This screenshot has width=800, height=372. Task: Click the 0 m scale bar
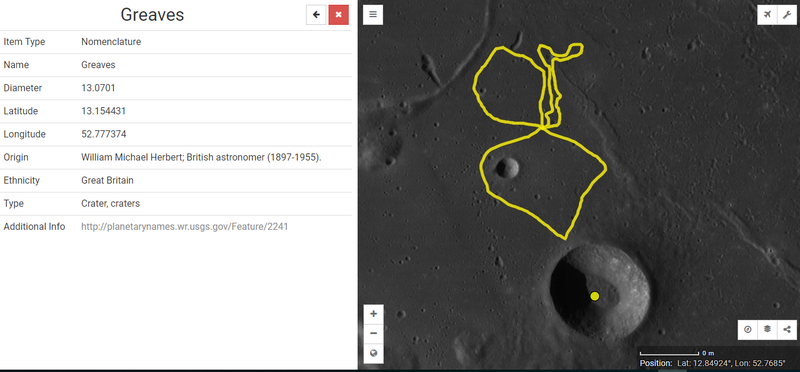(677, 353)
